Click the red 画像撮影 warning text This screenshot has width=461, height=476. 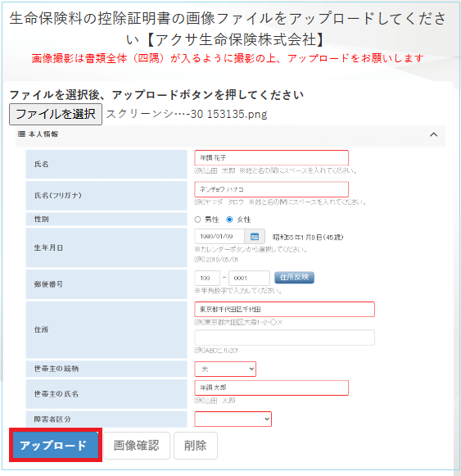coord(228,58)
